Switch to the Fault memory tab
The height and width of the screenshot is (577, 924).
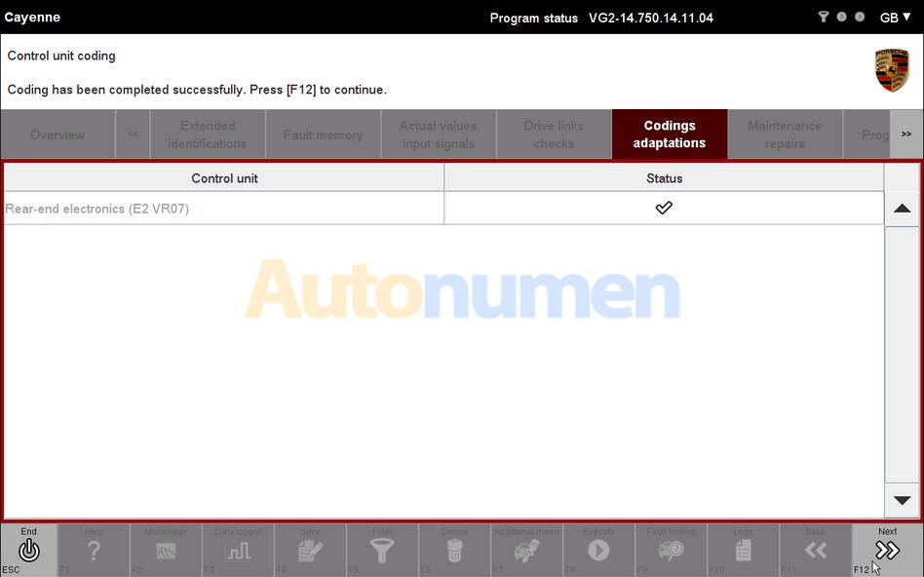click(x=323, y=135)
